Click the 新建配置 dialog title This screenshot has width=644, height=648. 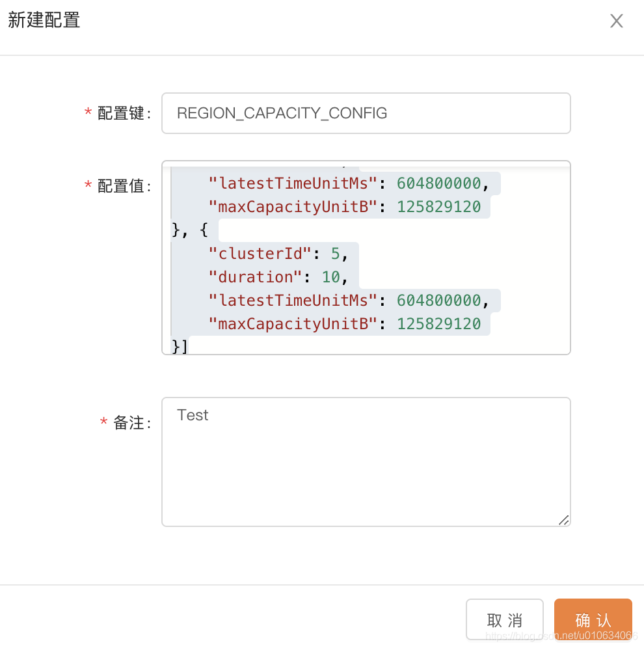44,20
